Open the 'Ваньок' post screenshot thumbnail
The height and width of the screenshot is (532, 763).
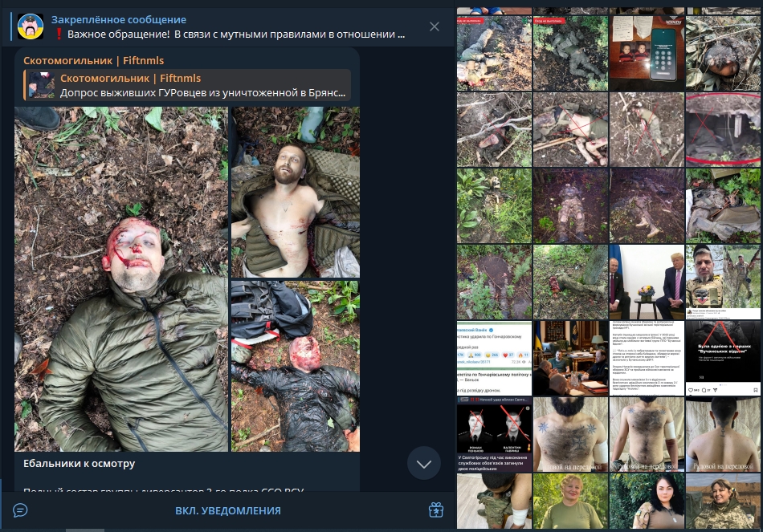(x=494, y=358)
